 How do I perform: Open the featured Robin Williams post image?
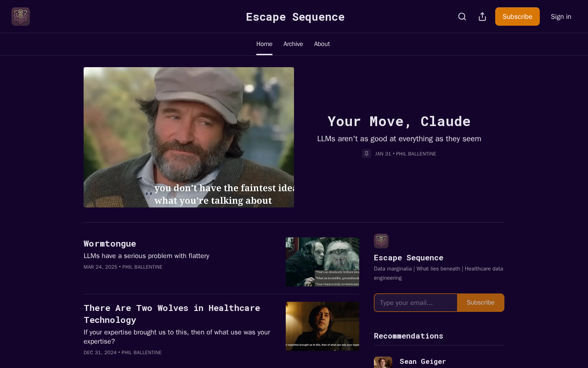[x=189, y=137]
